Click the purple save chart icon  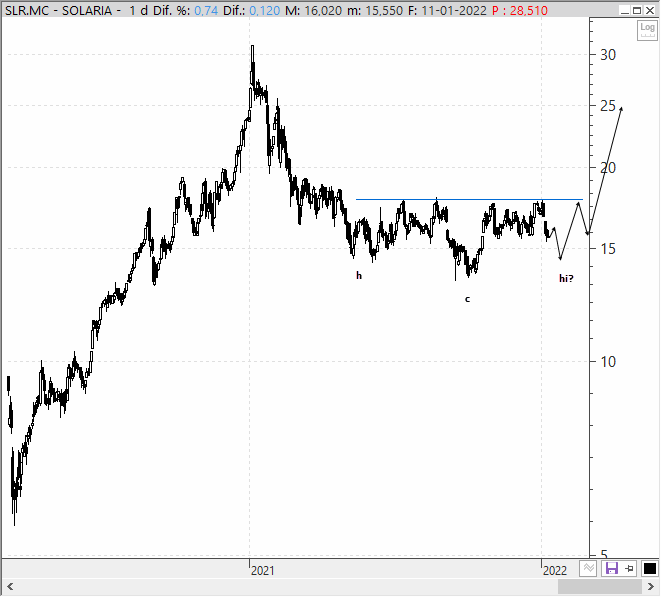611,569
